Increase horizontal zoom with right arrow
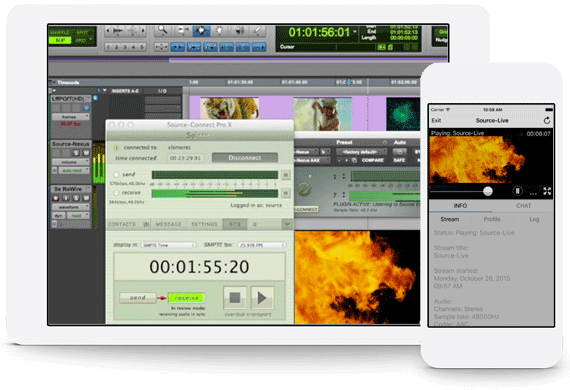Screen dimensions: 570x390 pyautogui.click(x=143, y=31)
